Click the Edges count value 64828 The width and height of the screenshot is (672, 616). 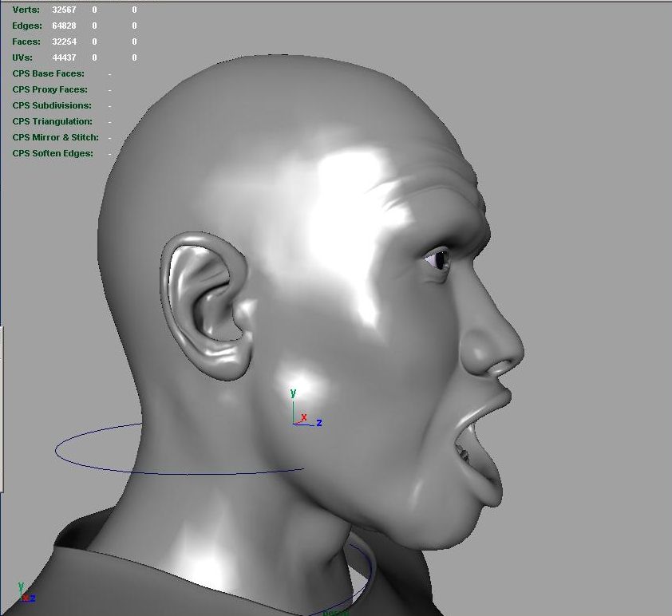click(x=64, y=26)
